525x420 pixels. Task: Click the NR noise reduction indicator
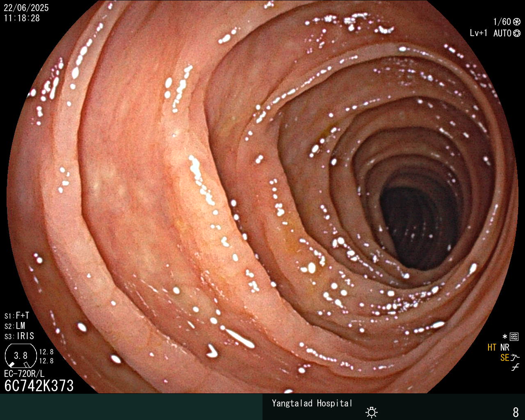click(504, 347)
